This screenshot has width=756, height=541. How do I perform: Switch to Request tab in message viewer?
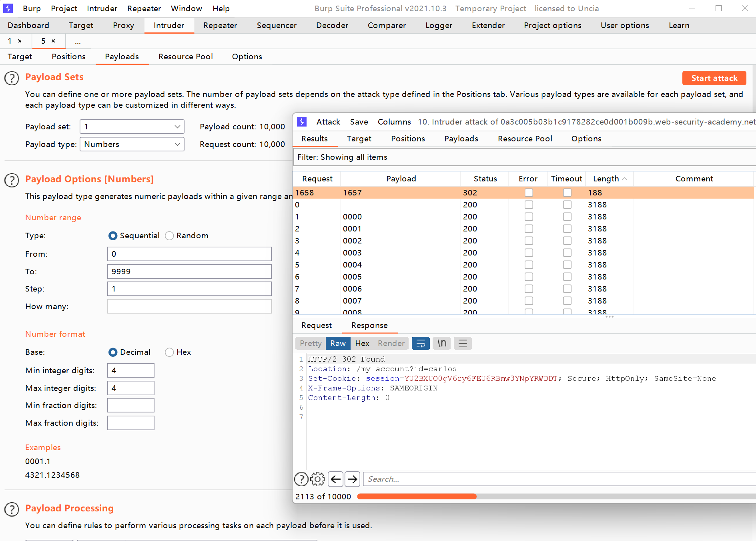tap(317, 325)
